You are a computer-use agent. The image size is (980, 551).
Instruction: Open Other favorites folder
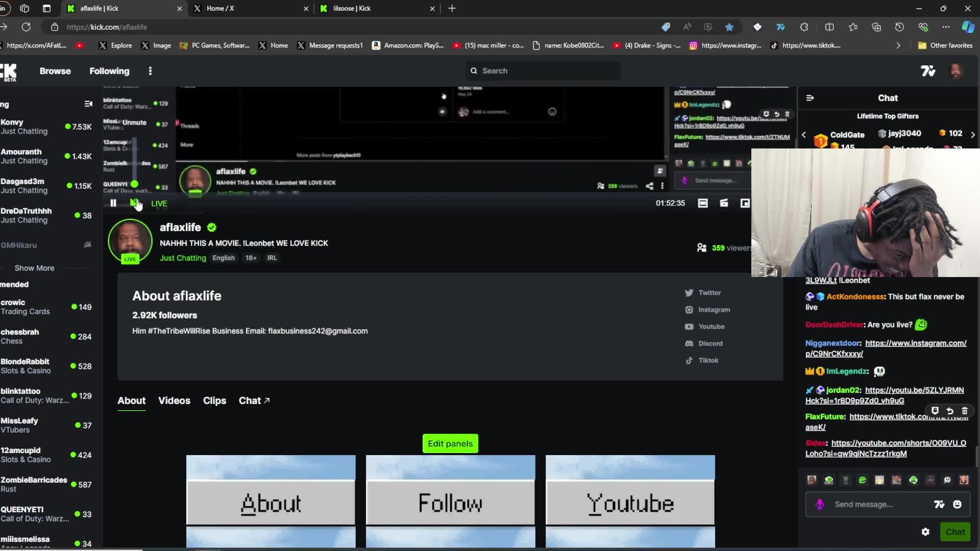click(x=945, y=45)
